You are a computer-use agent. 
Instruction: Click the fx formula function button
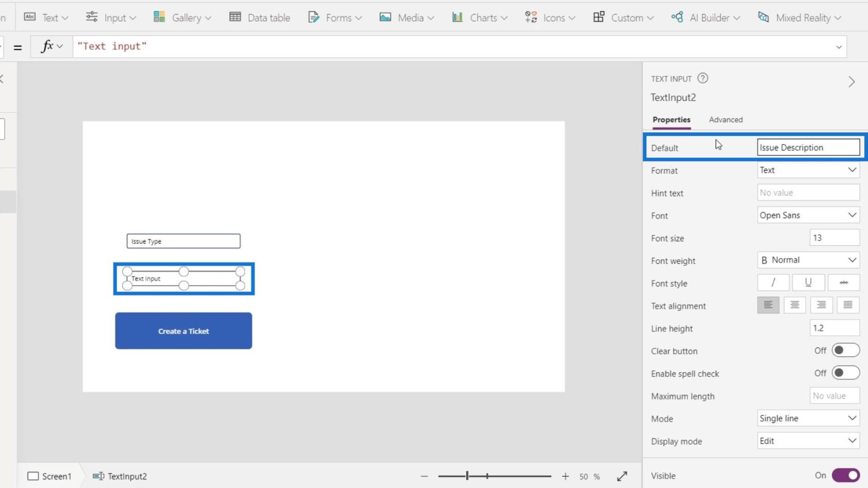coord(52,46)
